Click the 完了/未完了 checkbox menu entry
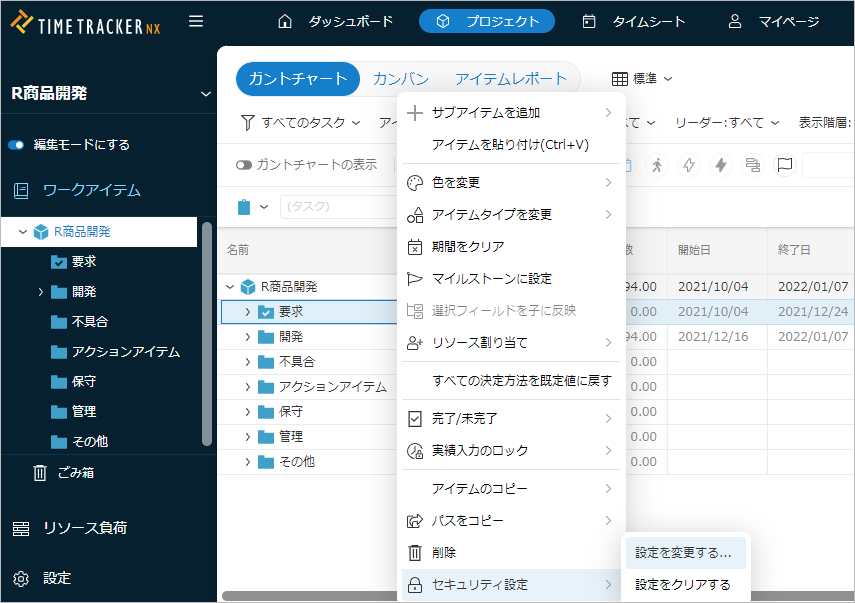 tap(464, 418)
